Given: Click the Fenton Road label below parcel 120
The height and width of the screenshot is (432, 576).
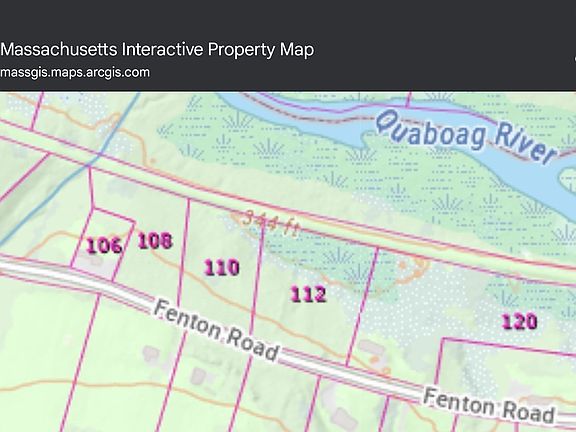Looking at the screenshot, I should point(489,406).
